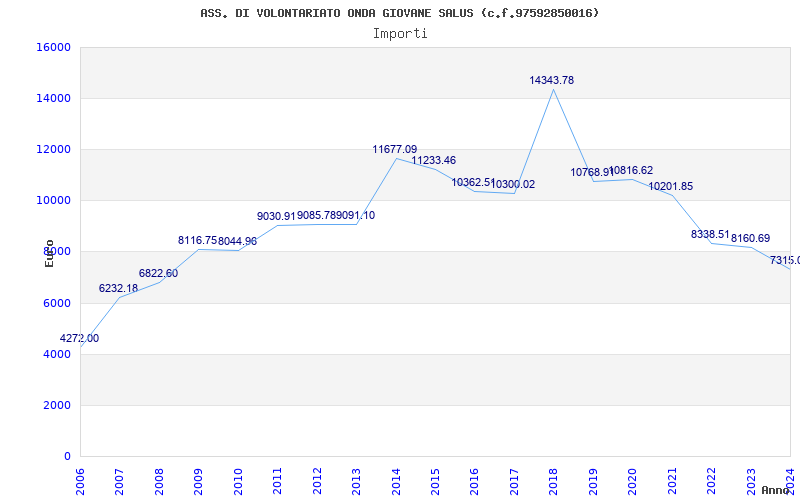The width and height of the screenshot is (800, 500).
Task: Select the 8044.96 data label
Action: tap(237, 241)
